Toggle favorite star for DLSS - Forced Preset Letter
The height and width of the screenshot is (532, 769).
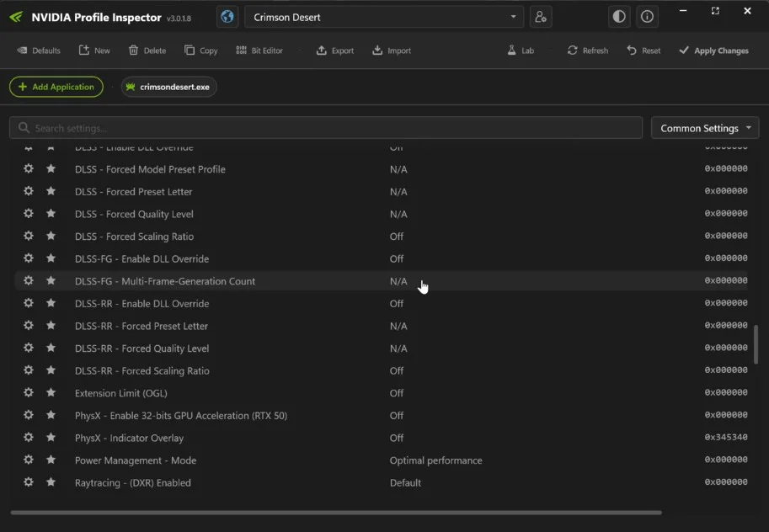(51, 191)
